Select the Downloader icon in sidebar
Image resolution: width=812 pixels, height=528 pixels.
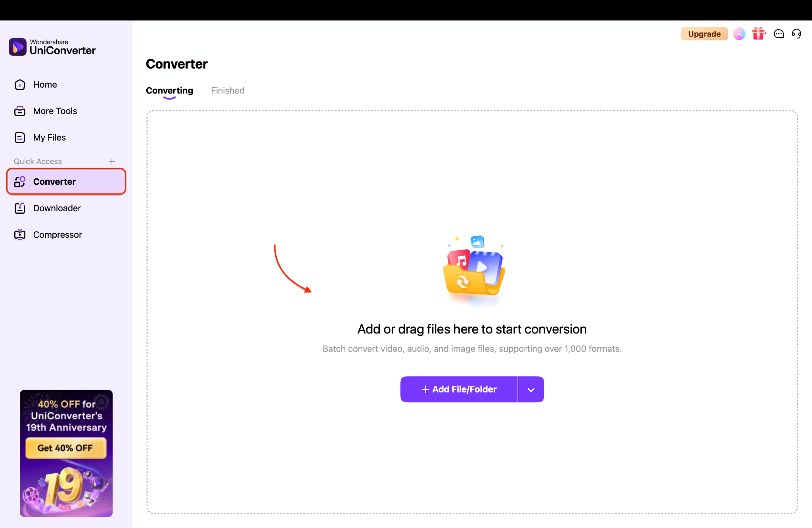[x=20, y=208]
